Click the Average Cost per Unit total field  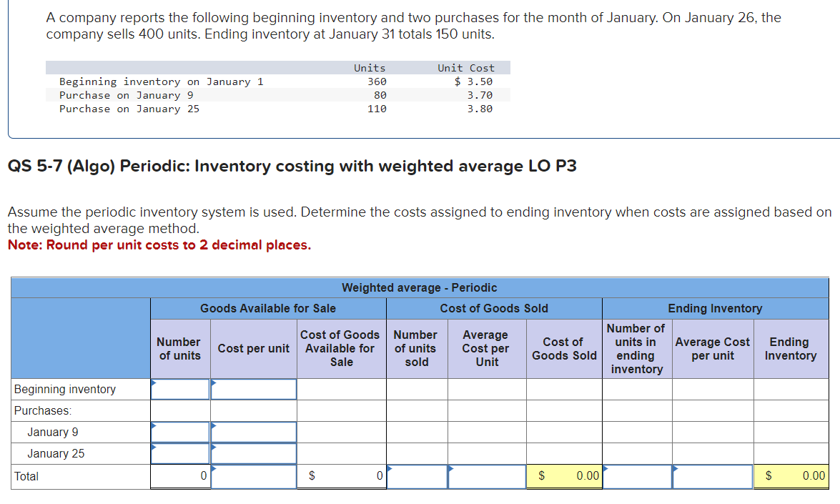tap(486, 476)
